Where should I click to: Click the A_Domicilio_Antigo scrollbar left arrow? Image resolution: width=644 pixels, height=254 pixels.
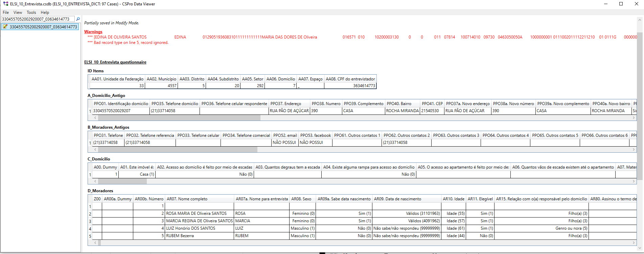point(95,118)
